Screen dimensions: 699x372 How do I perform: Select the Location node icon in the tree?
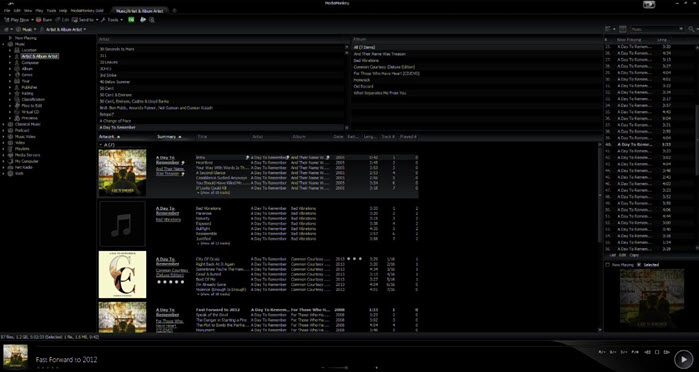17,50
